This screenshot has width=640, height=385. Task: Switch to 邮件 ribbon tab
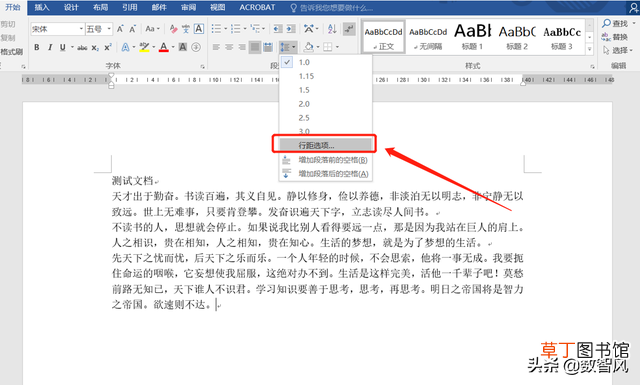pos(159,7)
